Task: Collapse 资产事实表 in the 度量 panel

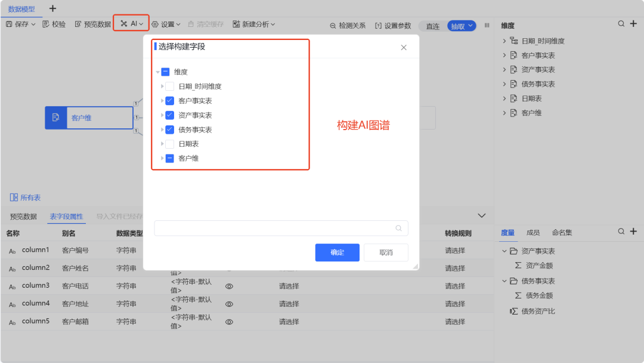Action: coord(504,250)
